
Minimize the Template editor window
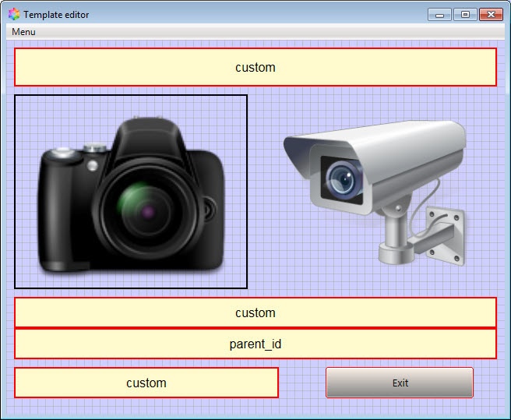click(439, 15)
